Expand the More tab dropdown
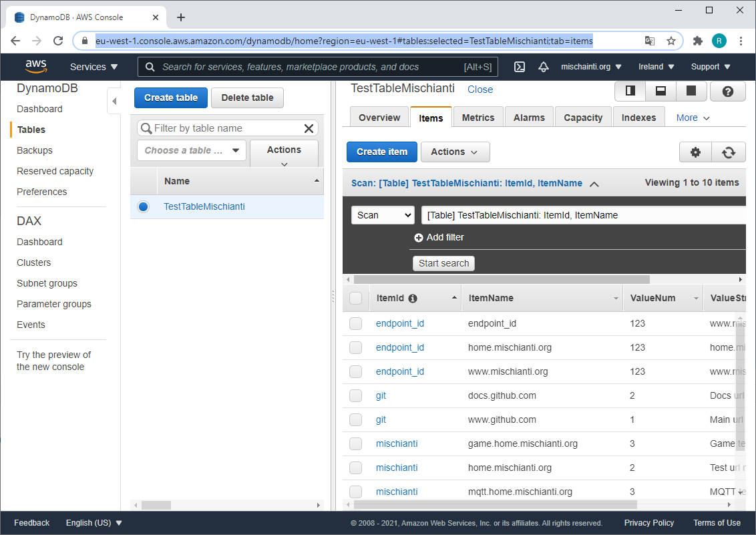Image resolution: width=756 pixels, height=535 pixels. pyautogui.click(x=693, y=117)
